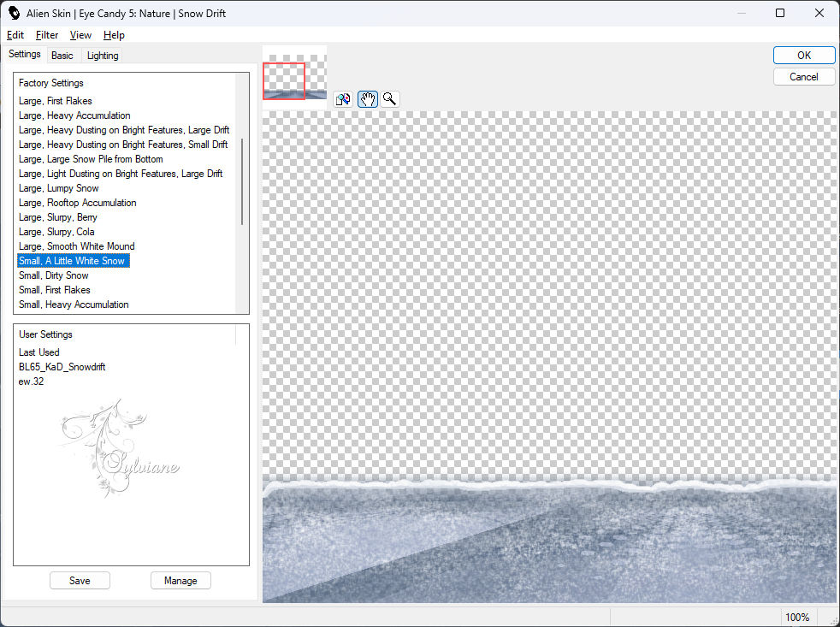This screenshot has height=627, width=840.
Task: Select Large, Heavy Accumulation preset
Action: point(74,115)
